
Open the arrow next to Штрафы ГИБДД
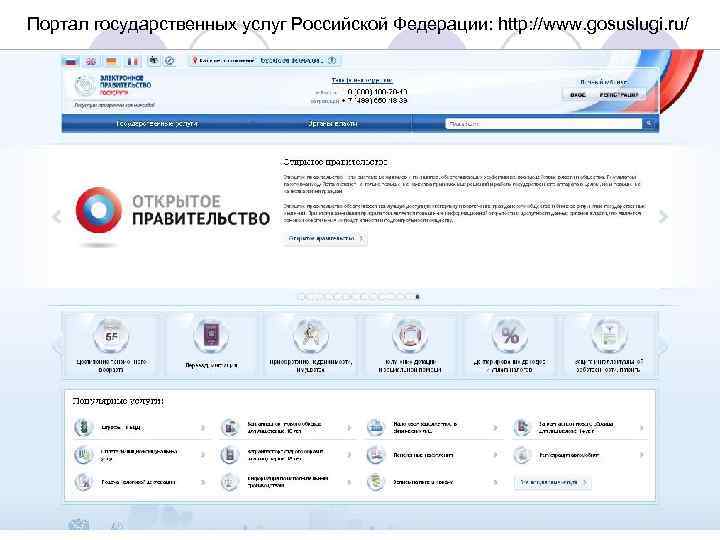(203, 428)
